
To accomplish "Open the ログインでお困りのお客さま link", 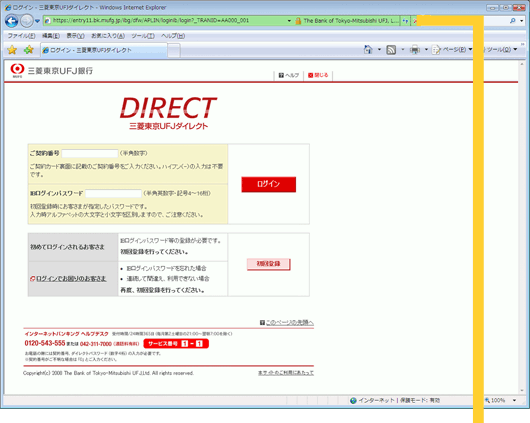I will coord(71,279).
